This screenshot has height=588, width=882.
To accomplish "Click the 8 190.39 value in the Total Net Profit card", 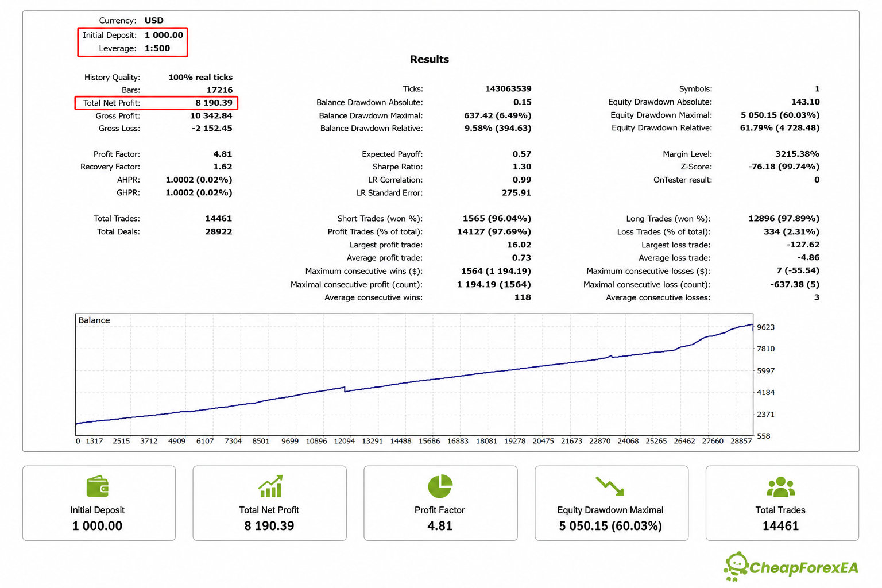I will tap(269, 526).
